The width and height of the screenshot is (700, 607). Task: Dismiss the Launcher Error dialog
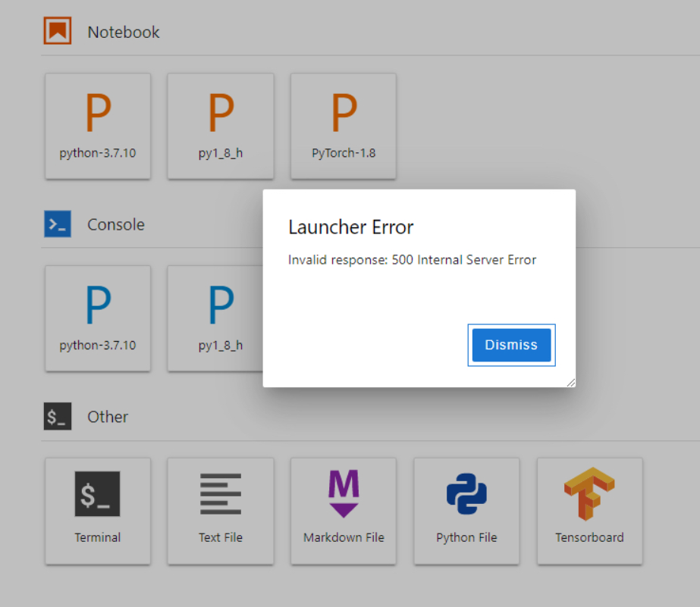(511, 345)
